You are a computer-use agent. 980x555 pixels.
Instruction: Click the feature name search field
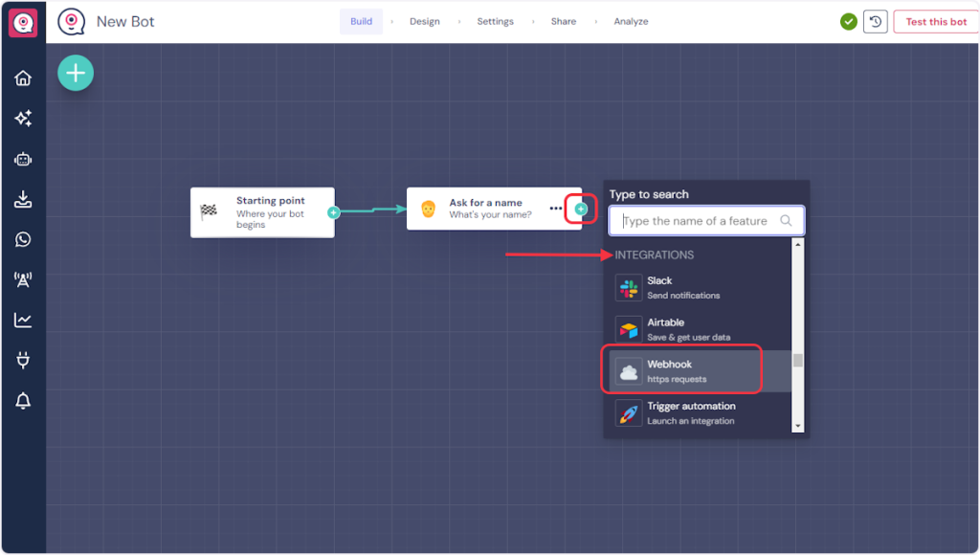[696, 221]
